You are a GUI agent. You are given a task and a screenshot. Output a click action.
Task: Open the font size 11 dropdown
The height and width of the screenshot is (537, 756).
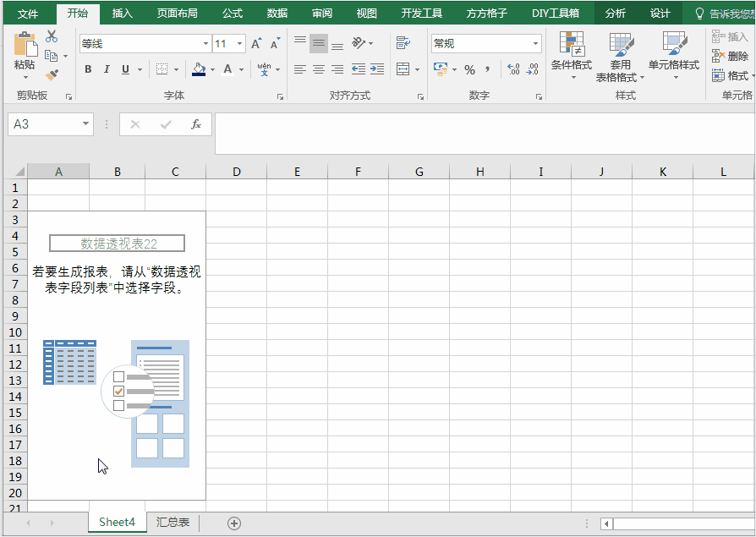click(239, 44)
